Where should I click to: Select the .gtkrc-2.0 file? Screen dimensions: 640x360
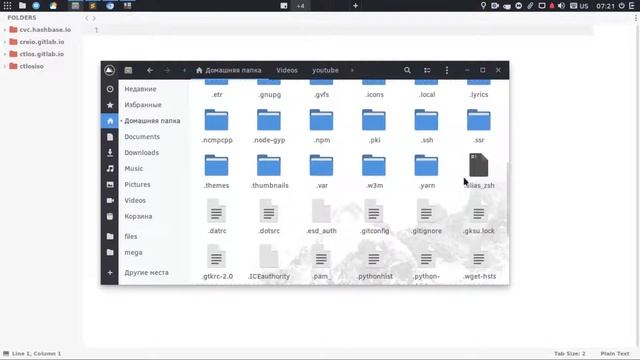point(216,262)
